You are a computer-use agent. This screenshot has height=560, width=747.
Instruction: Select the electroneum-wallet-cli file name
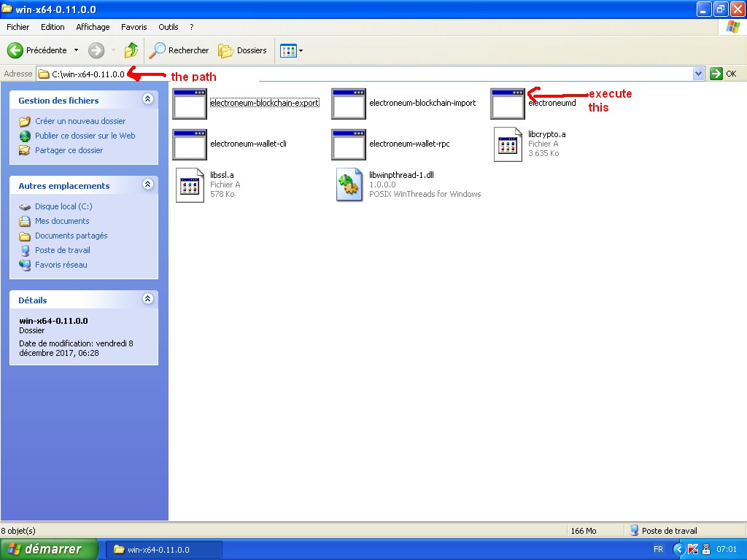248,144
